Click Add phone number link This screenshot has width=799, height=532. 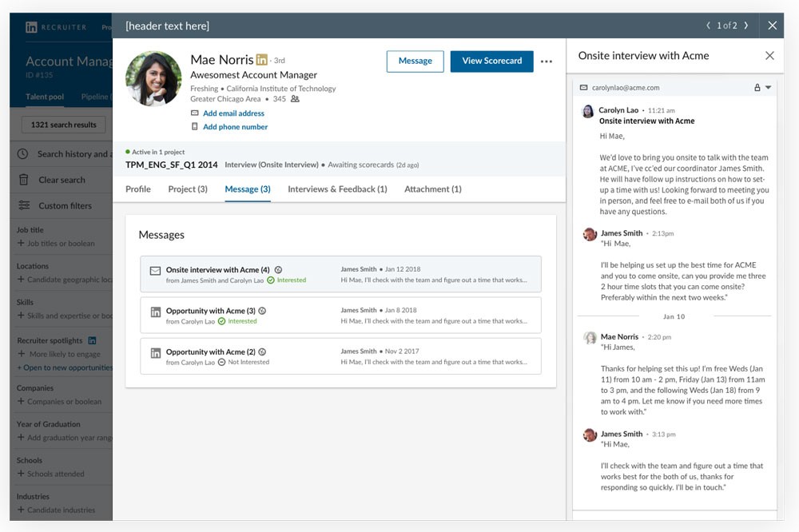(x=235, y=127)
